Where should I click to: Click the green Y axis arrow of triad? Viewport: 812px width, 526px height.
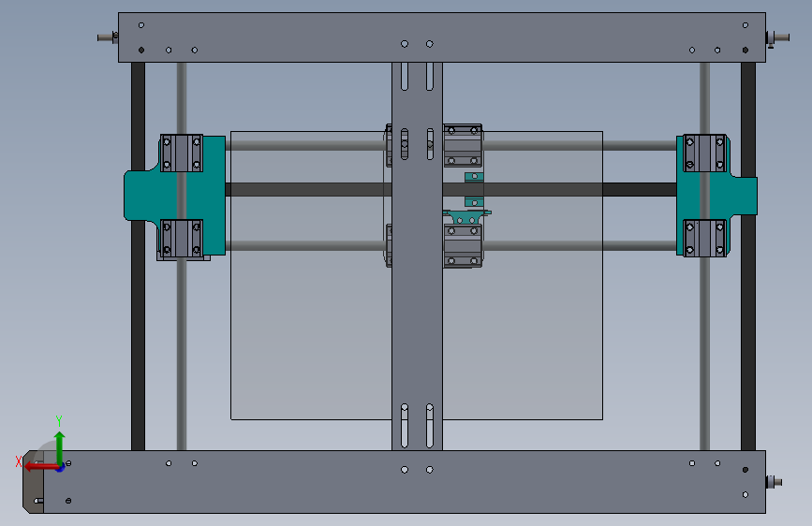coord(60,448)
